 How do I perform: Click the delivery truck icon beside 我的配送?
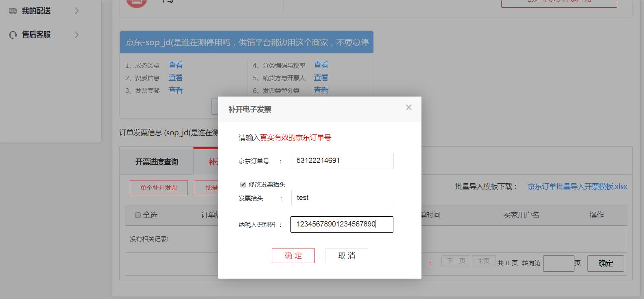pyautogui.click(x=13, y=11)
